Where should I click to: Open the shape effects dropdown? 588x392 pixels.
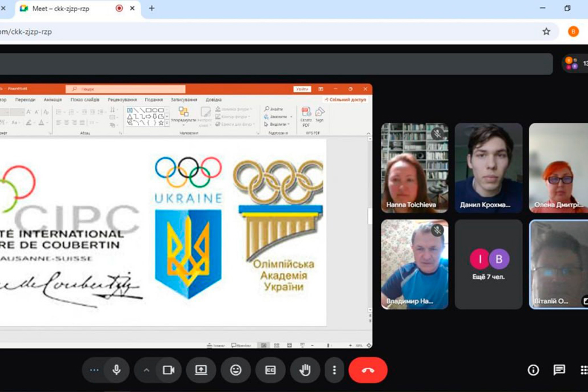(x=235, y=124)
